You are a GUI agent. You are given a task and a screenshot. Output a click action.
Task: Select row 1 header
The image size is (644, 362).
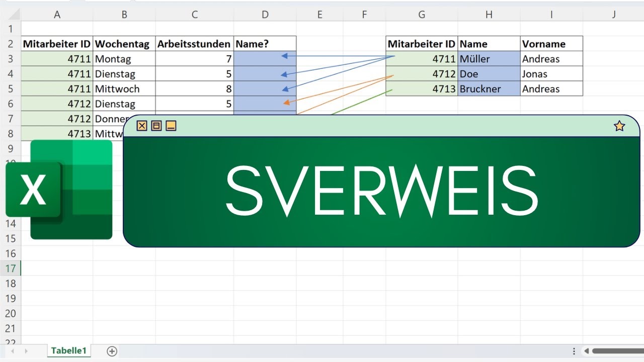11,29
